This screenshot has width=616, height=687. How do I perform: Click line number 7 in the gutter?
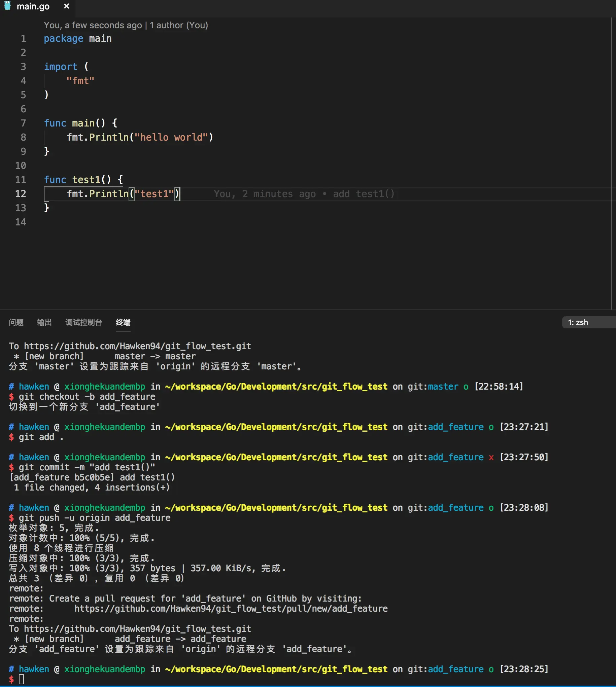(x=23, y=123)
